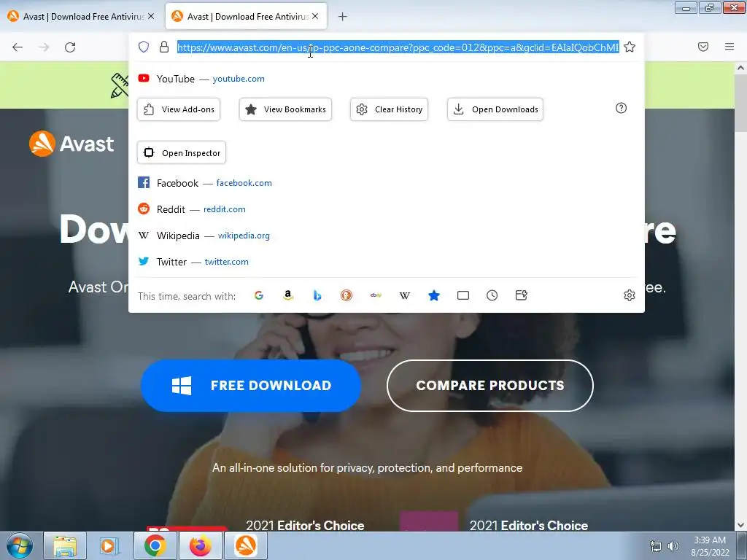Choose Facebook suggestion in dropdown
747x560 pixels.
(387, 183)
